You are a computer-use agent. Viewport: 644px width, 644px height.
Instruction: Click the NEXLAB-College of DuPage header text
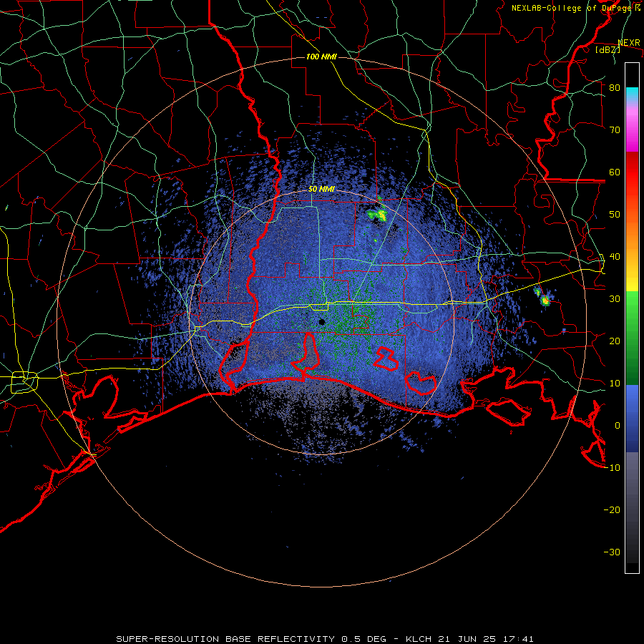coord(575,8)
